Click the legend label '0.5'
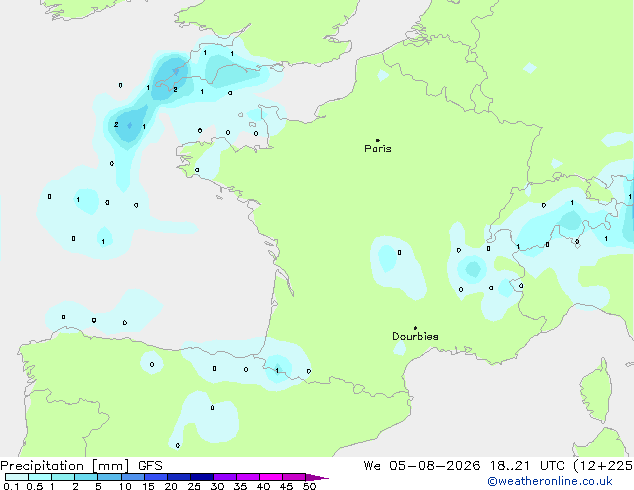Viewport: 634px width, 490px height. tap(35, 486)
